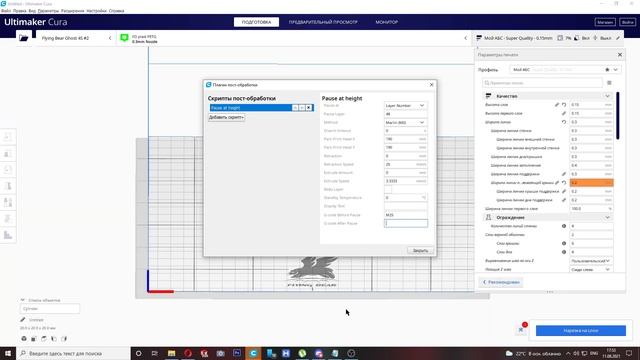This screenshot has width=640, height=360.
Task: Open the Help menu
Action: pyautogui.click(x=116, y=11)
